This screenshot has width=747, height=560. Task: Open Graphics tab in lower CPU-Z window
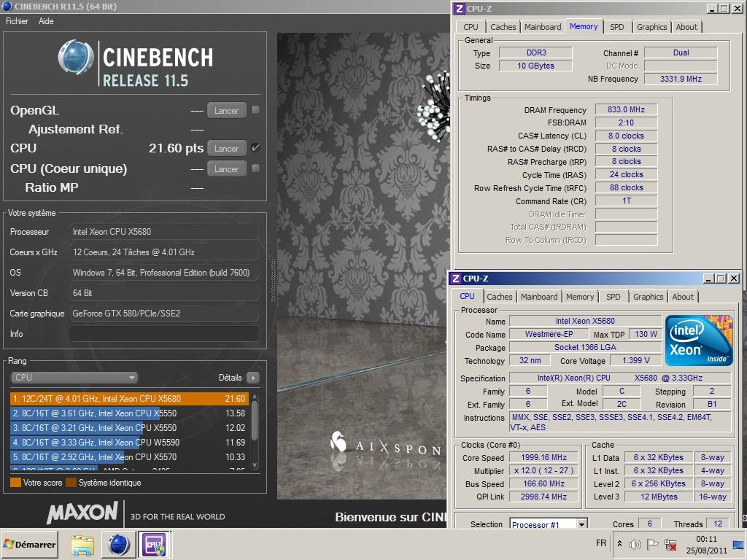(648, 297)
